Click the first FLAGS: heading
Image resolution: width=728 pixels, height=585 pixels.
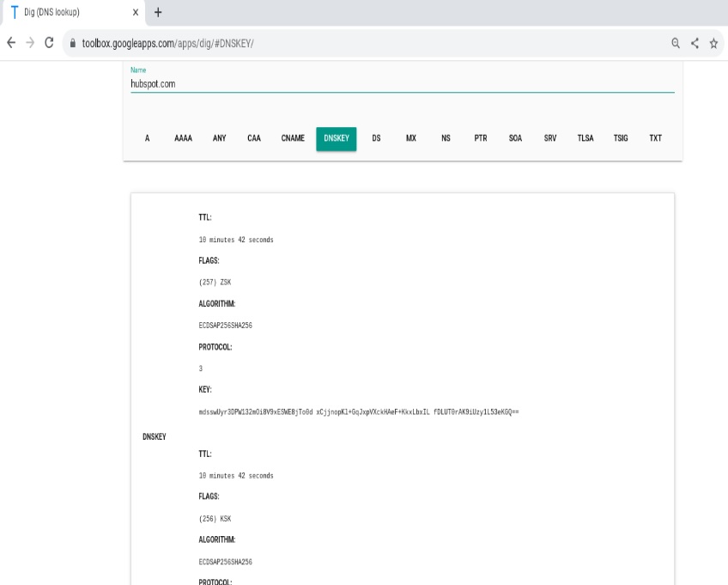click(x=209, y=260)
